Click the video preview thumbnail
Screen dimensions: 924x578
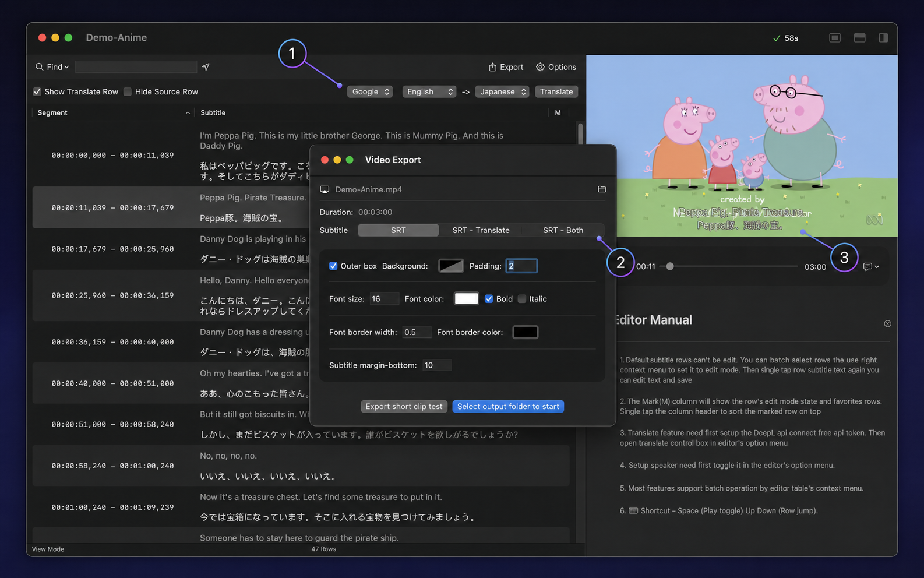(x=742, y=146)
